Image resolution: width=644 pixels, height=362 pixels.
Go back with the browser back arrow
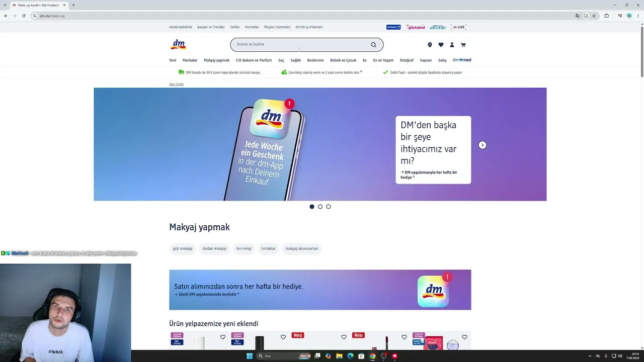pyautogui.click(x=6, y=16)
